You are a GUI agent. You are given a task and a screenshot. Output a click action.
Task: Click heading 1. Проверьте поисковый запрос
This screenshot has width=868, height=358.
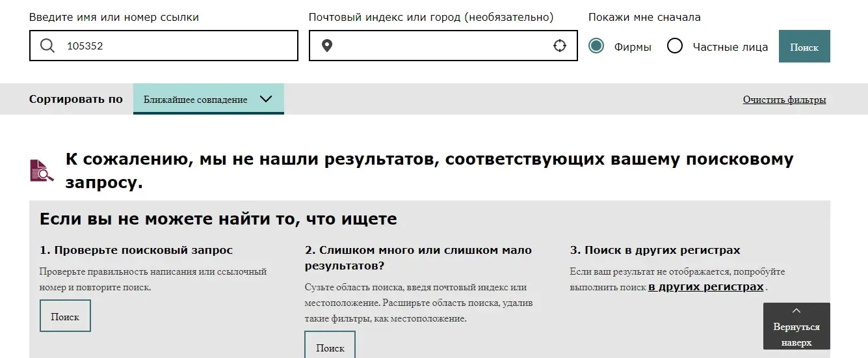point(136,250)
